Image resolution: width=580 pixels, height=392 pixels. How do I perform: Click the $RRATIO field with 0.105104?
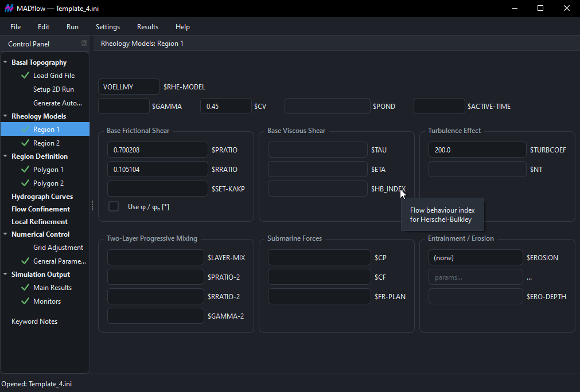pyautogui.click(x=158, y=169)
